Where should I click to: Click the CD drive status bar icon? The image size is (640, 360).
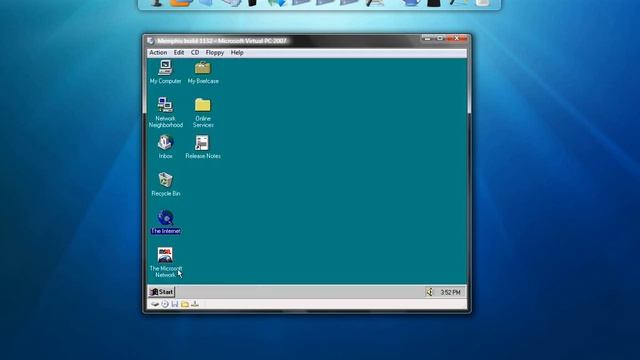(x=165, y=304)
